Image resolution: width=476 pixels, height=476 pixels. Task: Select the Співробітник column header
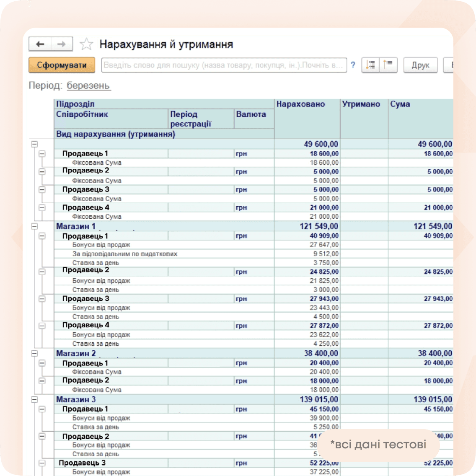111,119
